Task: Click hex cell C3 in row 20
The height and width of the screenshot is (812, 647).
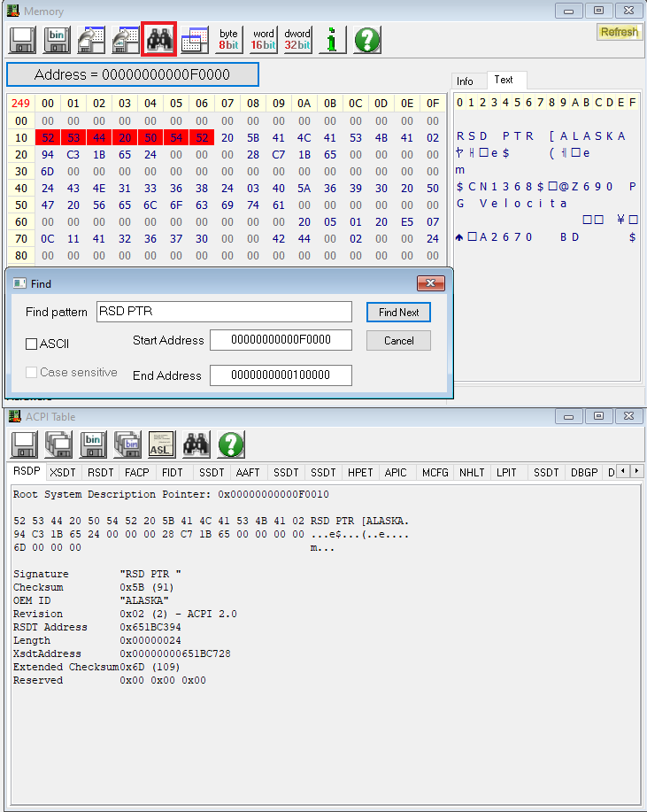Action: click(73, 155)
